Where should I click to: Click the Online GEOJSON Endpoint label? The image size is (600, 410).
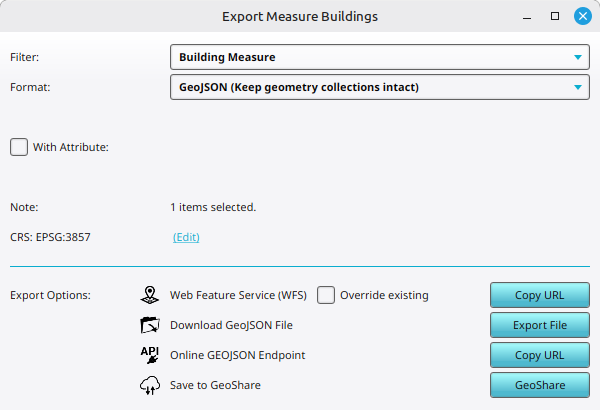[x=237, y=355]
